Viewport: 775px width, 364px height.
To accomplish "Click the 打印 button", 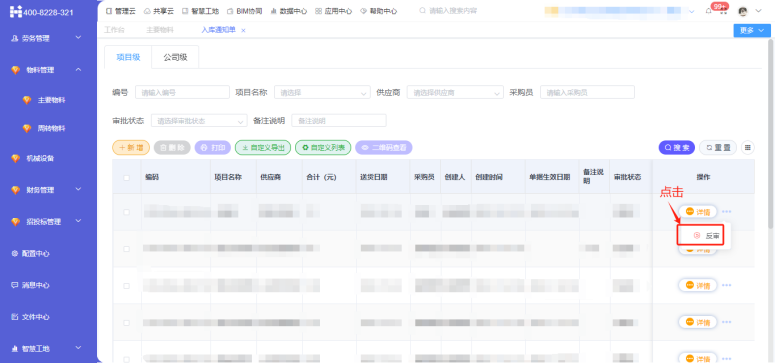I will pyautogui.click(x=213, y=147).
